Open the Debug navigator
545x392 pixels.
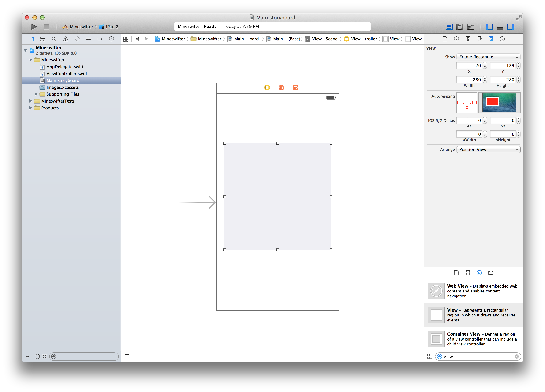[88, 39]
